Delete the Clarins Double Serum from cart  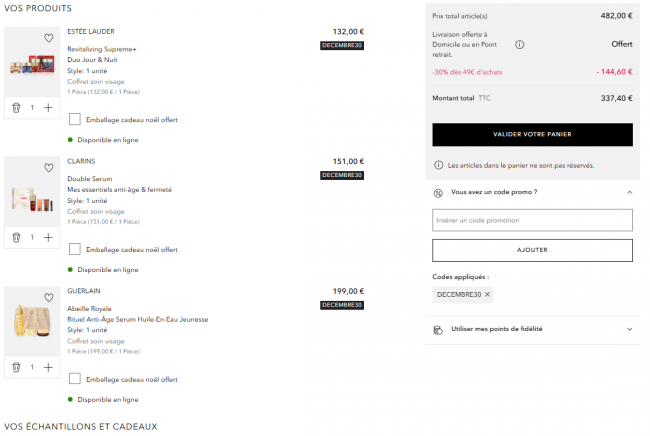[16, 237]
